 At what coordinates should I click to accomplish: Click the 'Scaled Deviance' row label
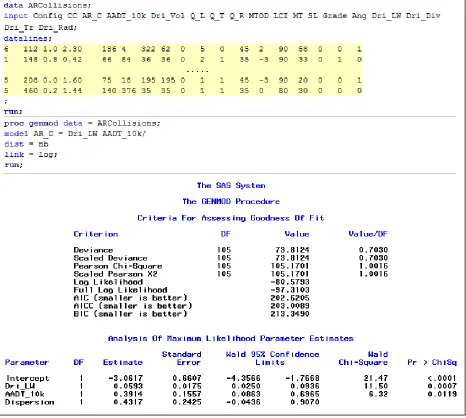pos(110,258)
